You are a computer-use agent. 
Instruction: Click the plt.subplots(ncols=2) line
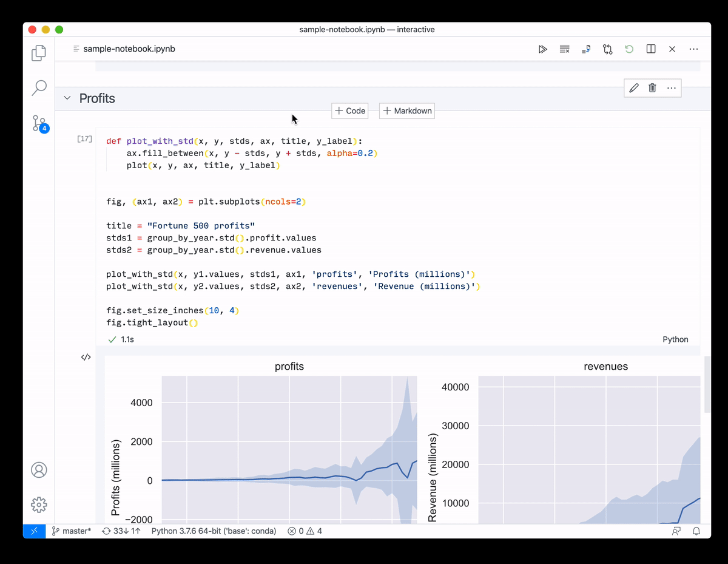206,202
